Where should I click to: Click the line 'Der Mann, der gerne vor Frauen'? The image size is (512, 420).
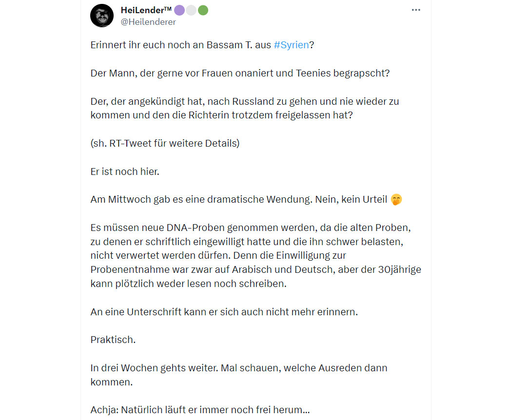(240, 73)
